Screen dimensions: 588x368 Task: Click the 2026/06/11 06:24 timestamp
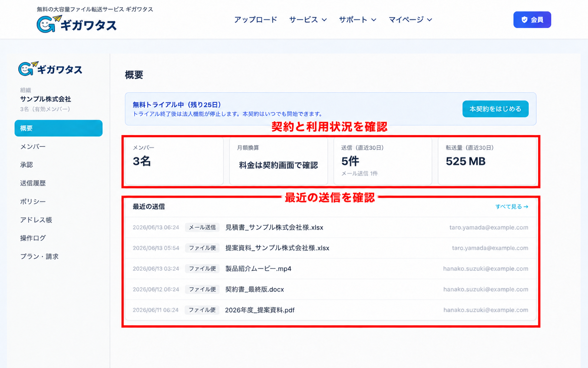tap(156, 310)
